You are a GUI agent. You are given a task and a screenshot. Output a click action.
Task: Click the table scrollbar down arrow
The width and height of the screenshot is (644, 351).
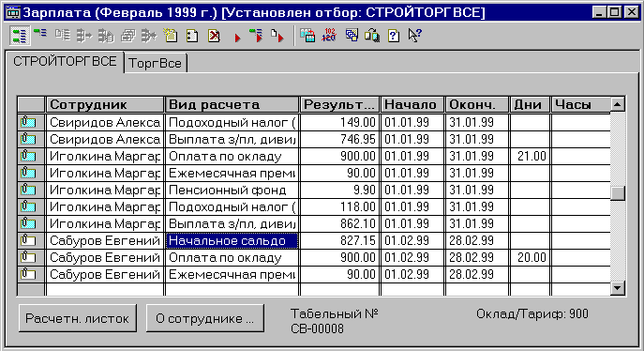point(618,288)
